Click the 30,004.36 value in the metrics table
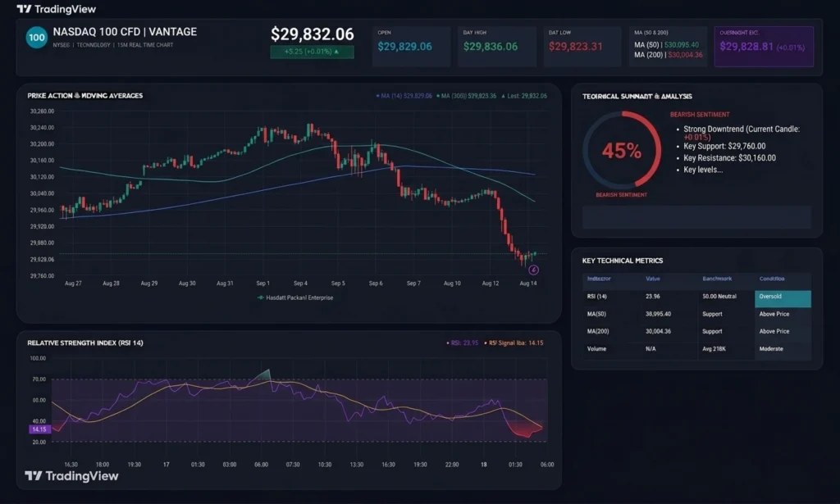840x504 pixels. tap(659, 331)
